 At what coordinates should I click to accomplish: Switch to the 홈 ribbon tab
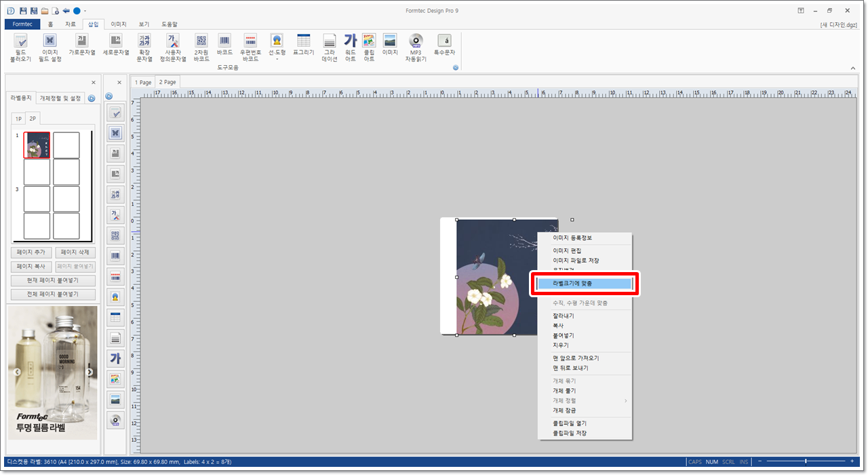click(51, 24)
